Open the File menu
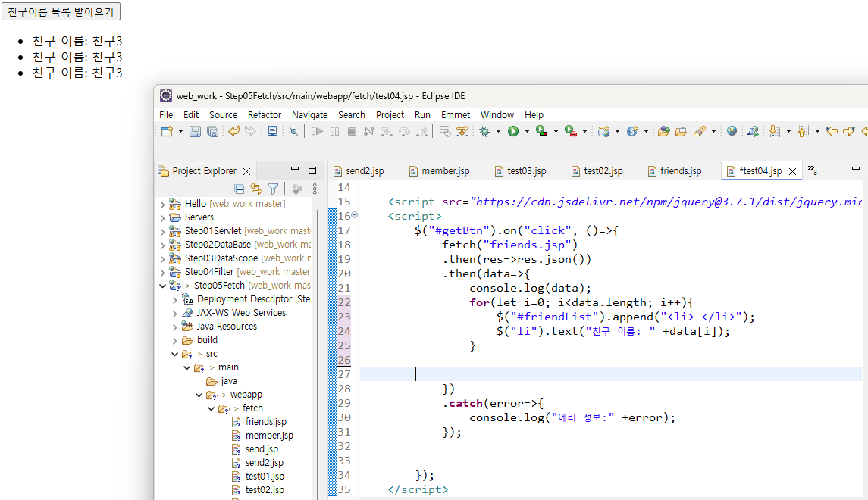The image size is (868, 500). tap(166, 114)
